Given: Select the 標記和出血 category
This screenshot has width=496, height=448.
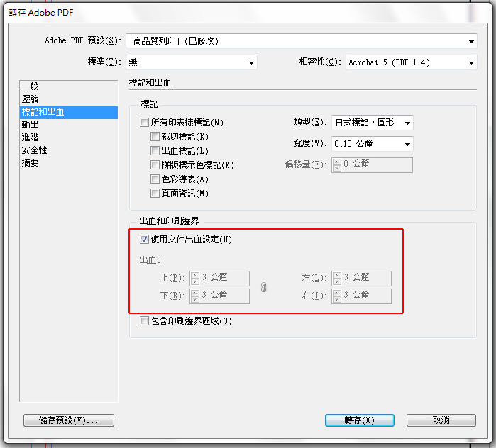Looking at the screenshot, I should (x=69, y=112).
